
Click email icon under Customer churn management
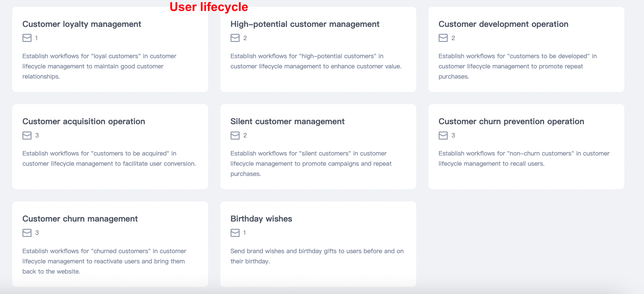(x=27, y=233)
